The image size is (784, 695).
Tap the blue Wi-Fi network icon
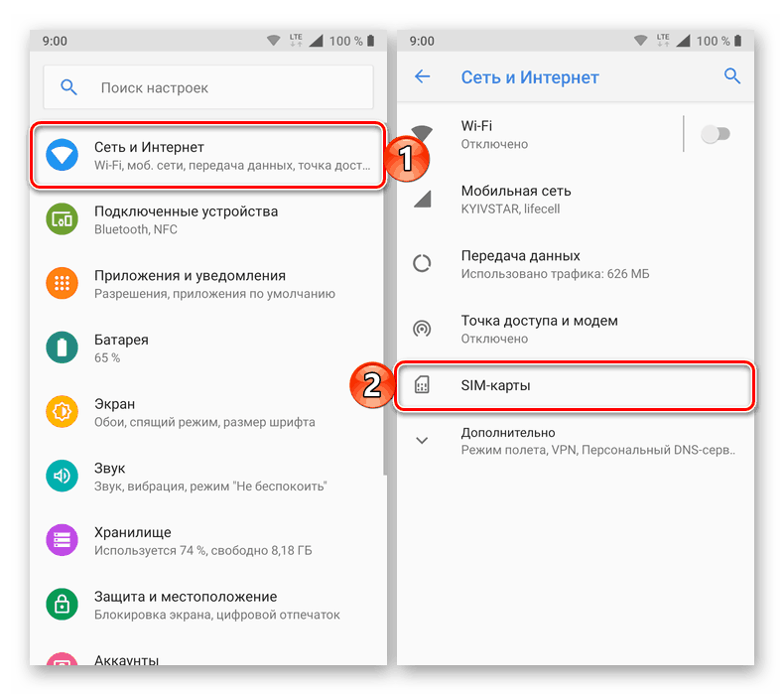(62, 155)
